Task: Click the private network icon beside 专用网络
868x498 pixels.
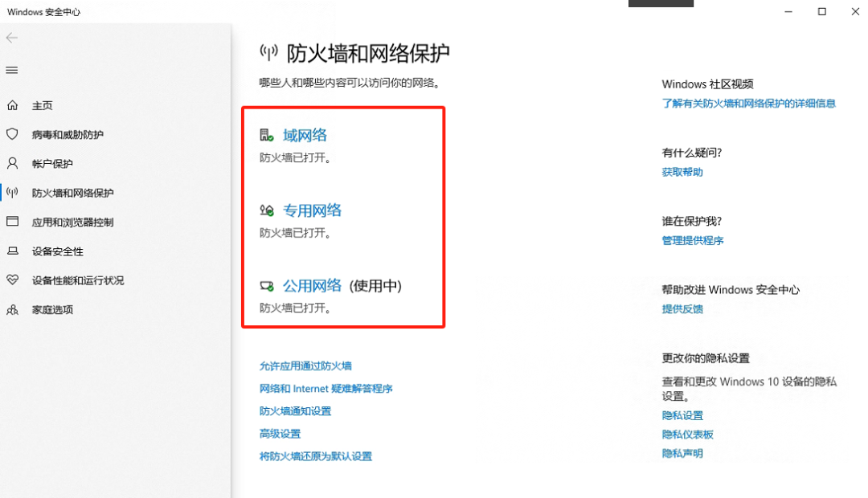Action: (x=267, y=210)
